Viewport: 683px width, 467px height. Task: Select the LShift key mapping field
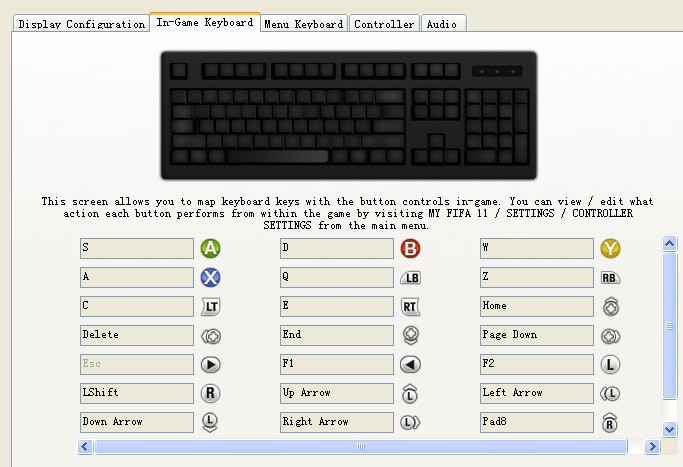pyautogui.click(x=137, y=394)
